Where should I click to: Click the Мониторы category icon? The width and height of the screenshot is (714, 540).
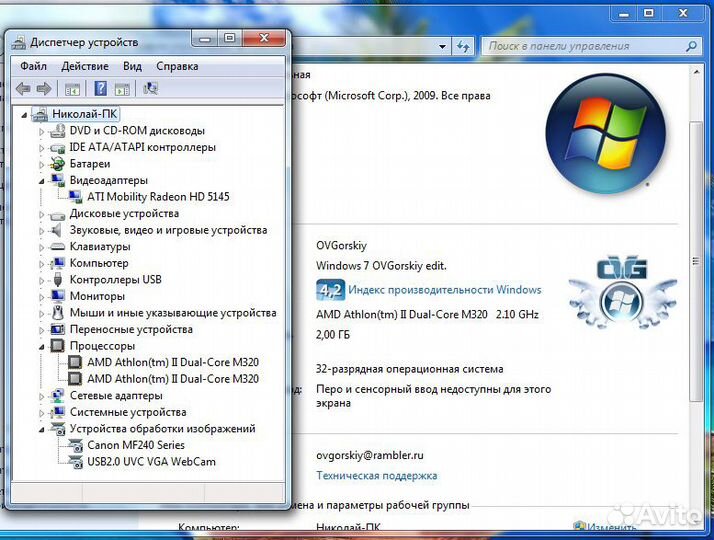pyautogui.click(x=57, y=296)
